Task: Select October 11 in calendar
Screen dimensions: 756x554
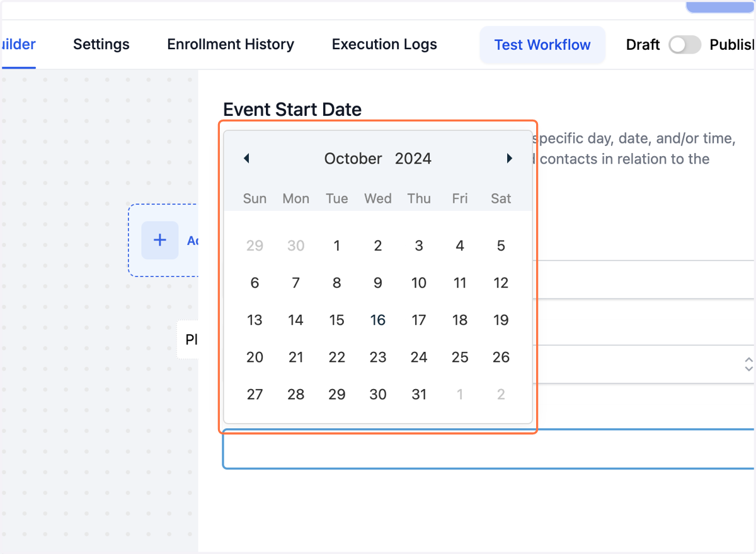Action: (460, 283)
